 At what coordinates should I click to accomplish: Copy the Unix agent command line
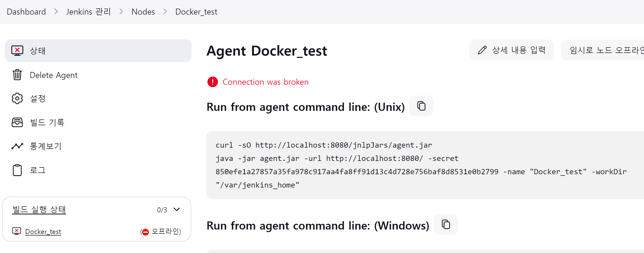(x=421, y=106)
